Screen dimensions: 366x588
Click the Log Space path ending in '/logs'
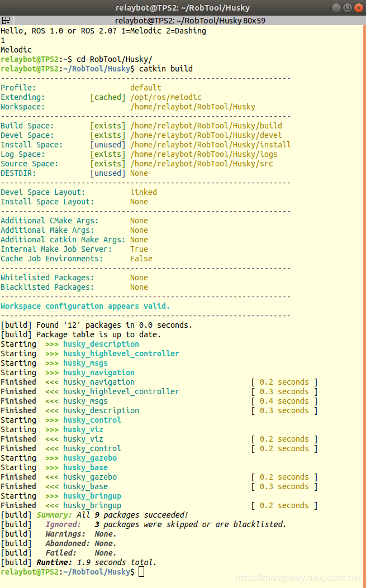pyautogui.click(x=204, y=154)
